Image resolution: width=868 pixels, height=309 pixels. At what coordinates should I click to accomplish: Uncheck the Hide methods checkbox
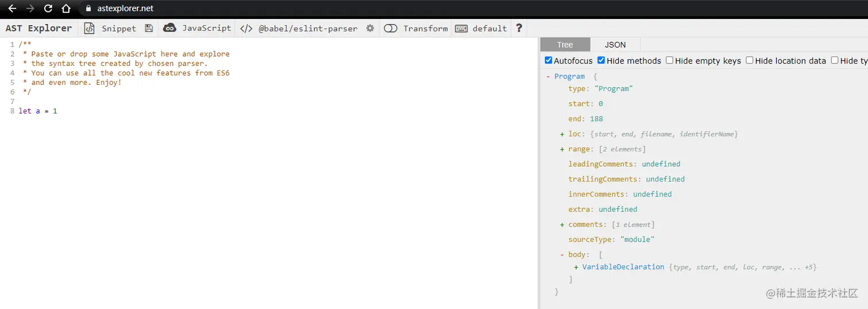[601, 60]
